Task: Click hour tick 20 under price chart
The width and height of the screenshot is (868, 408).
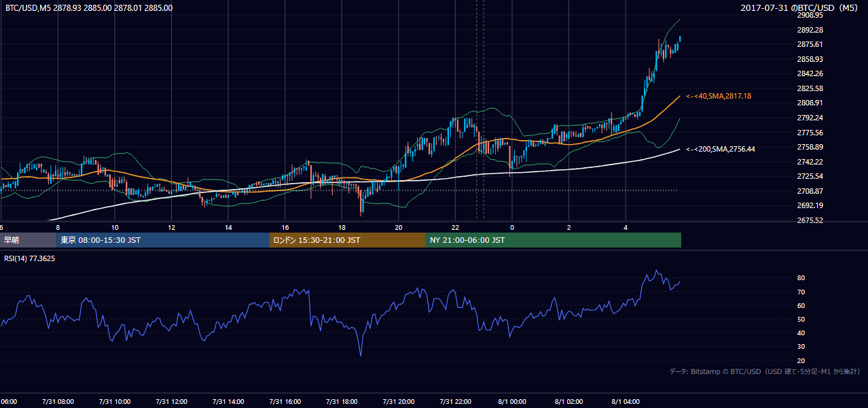Action: (399, 227)
